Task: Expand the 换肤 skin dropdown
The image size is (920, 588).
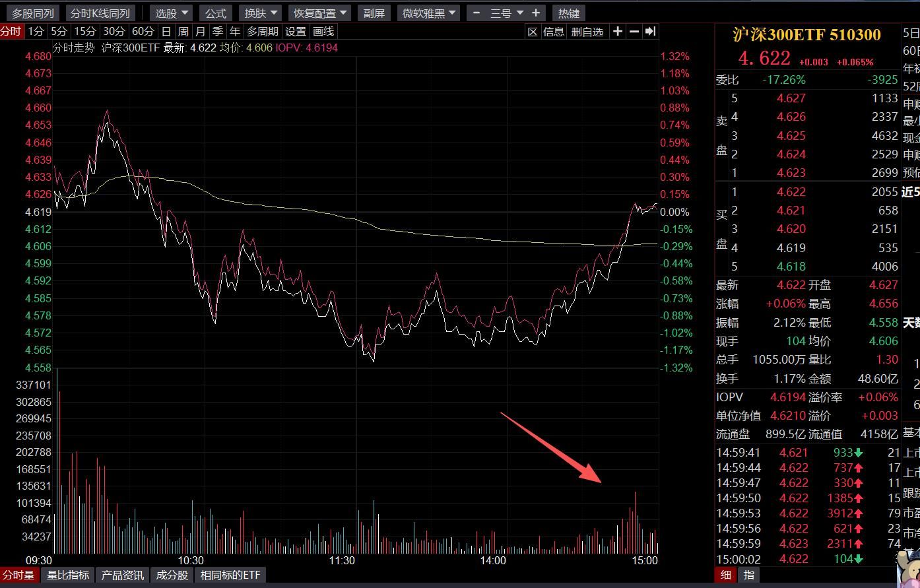Action: pos(261,13)
